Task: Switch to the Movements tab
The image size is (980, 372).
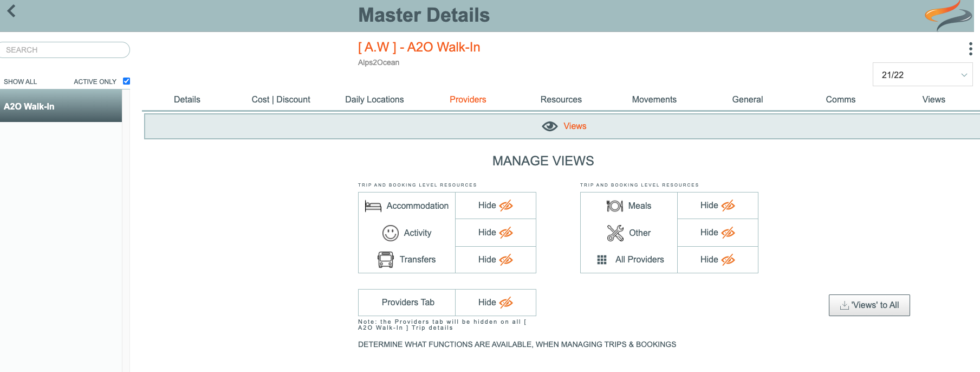Action: (x=654, y=100)
